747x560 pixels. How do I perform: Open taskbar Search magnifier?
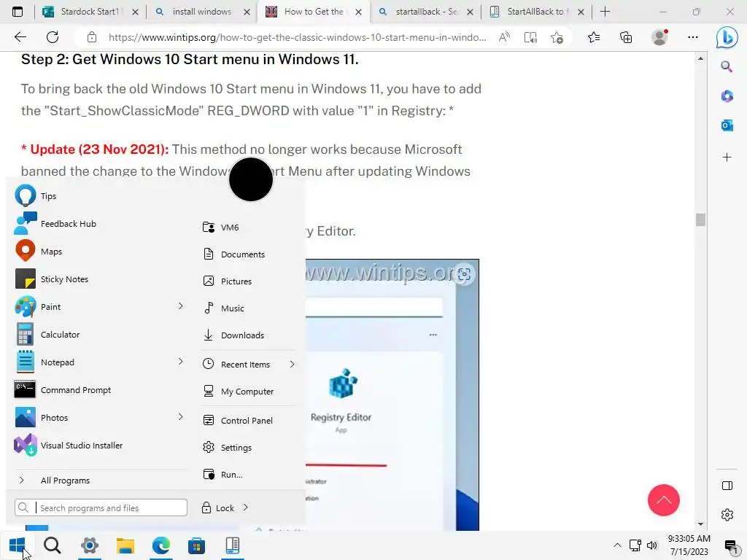52,545
